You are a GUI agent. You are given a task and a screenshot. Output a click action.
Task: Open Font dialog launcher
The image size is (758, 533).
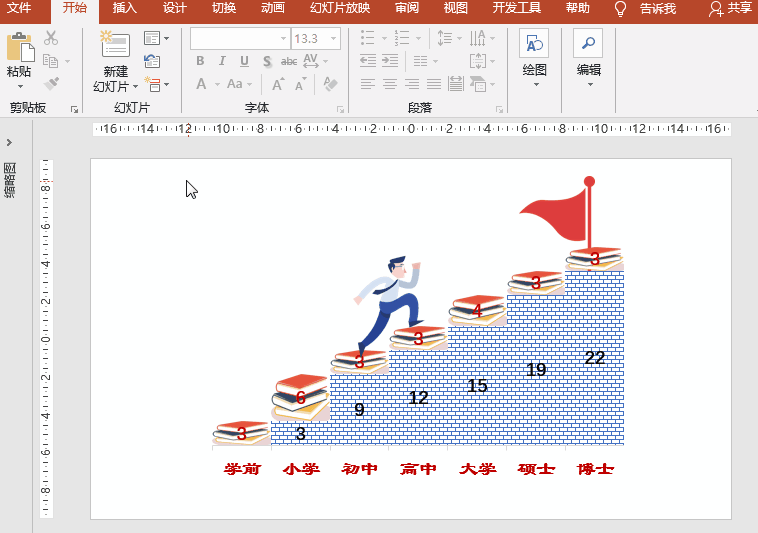(340, 110)
